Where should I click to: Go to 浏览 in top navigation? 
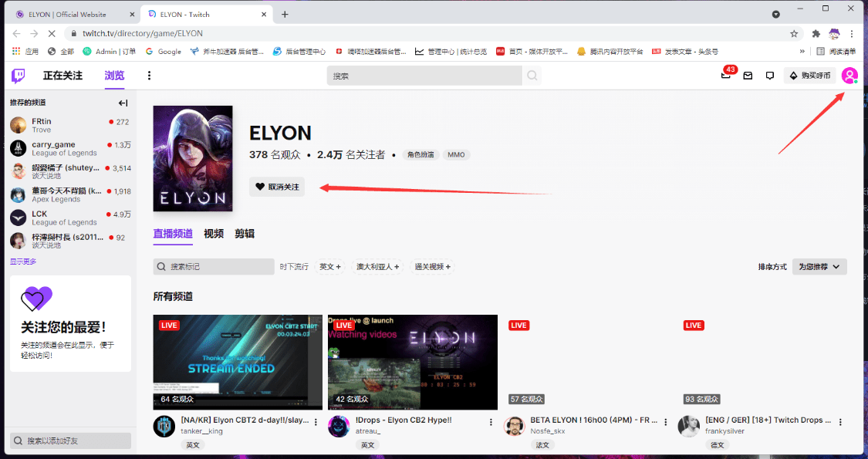tap(115, 76)
